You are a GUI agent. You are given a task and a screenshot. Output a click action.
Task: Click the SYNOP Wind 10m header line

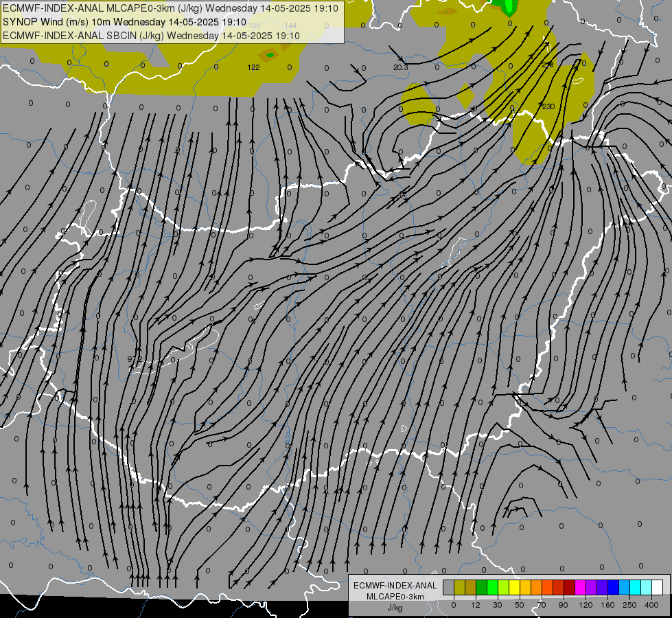click(124, 22)
